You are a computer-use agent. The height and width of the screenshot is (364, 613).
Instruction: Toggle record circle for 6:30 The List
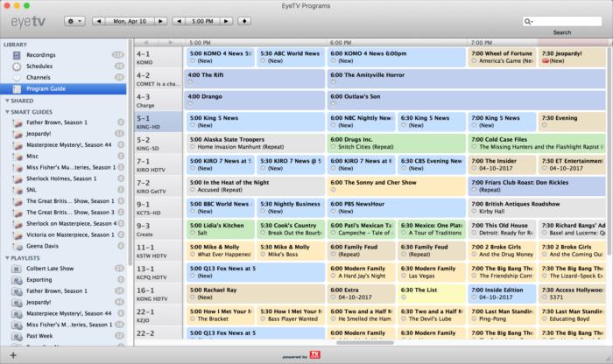(404, 297)
